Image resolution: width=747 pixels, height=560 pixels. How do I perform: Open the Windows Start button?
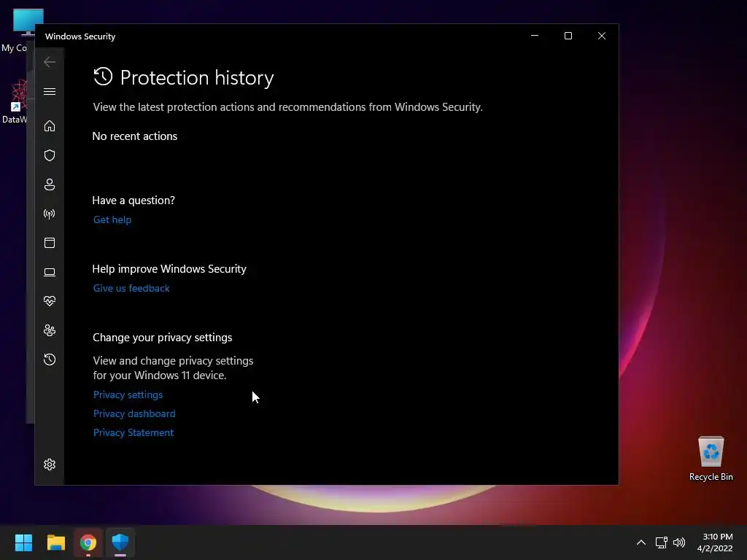point(23,542)
